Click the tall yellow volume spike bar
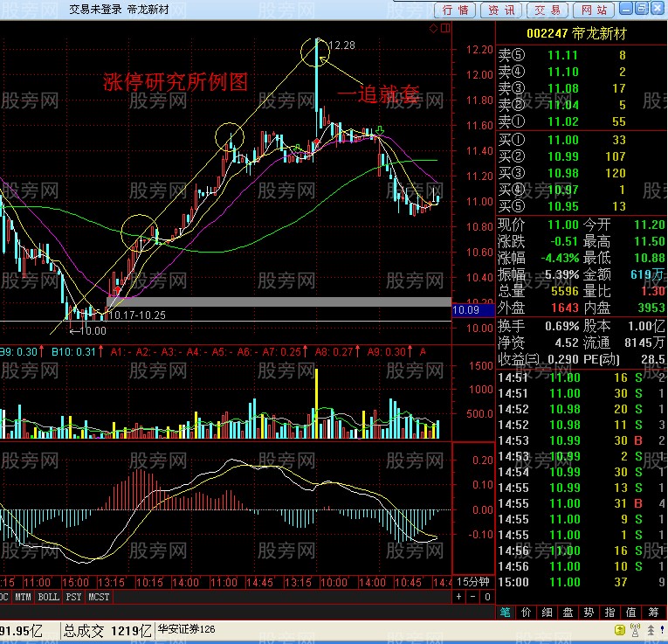 tap(316, 404)
